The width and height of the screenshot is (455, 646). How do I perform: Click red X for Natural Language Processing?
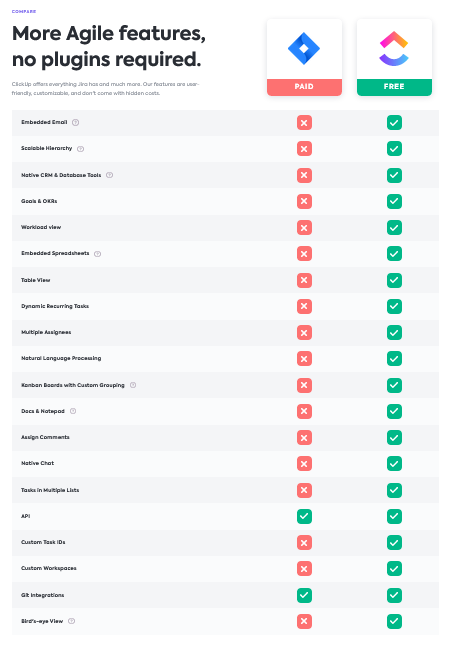[304, 358]
